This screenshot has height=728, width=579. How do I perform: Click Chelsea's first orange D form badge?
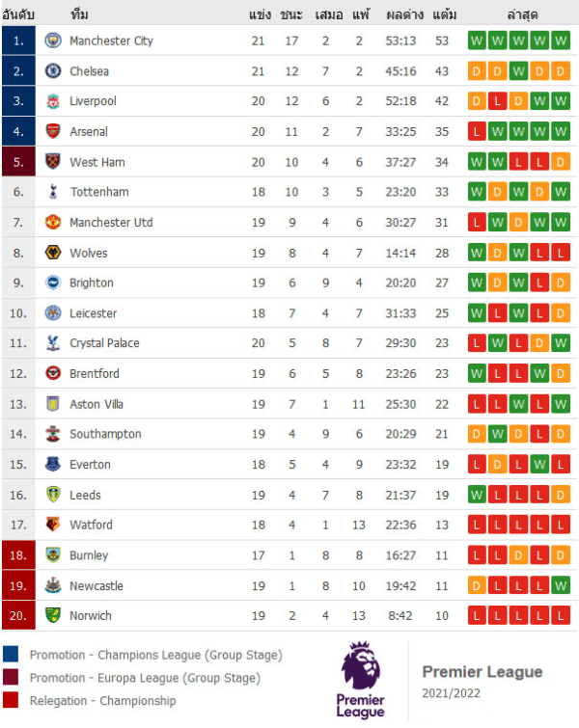(476, 71)
